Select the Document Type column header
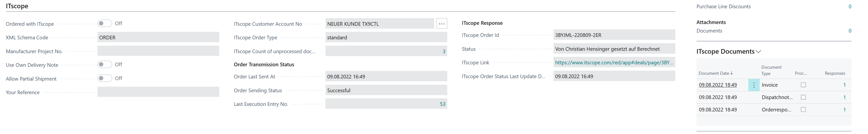Image resolution: width=868 pixels, height=134 pixels. click(771, 70)
